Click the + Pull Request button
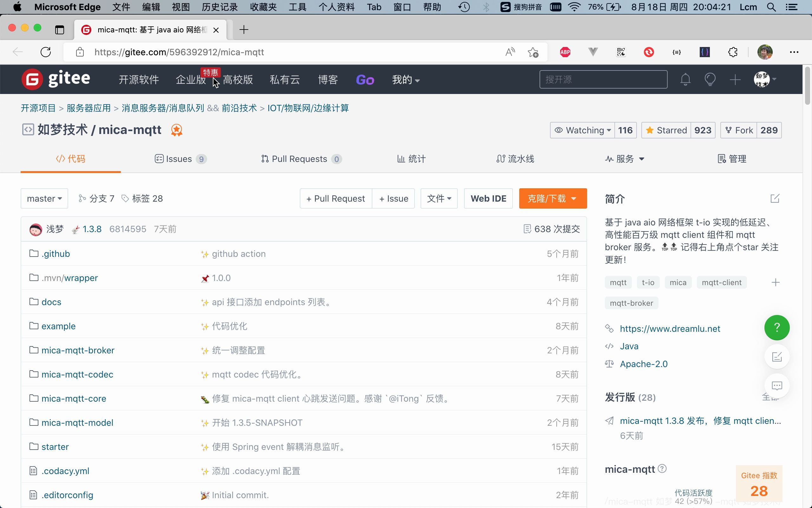This screenshot has width=812, height=508. coord(336,198)
